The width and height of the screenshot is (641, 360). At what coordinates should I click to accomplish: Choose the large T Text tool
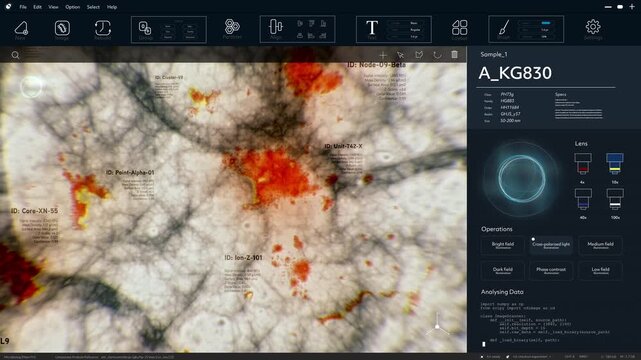click(372, 28)
